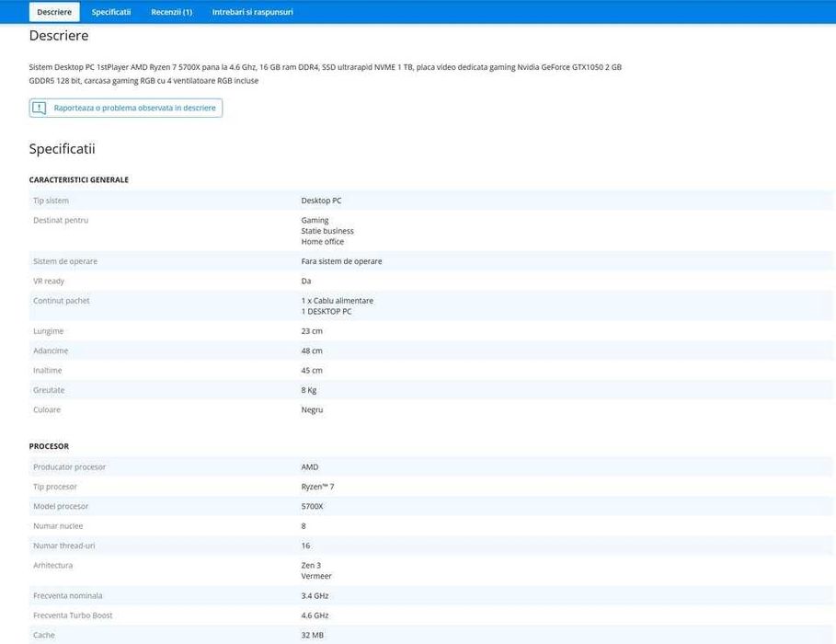Select the Home office value
Screen dimensions: 836x644
[323, 242]
